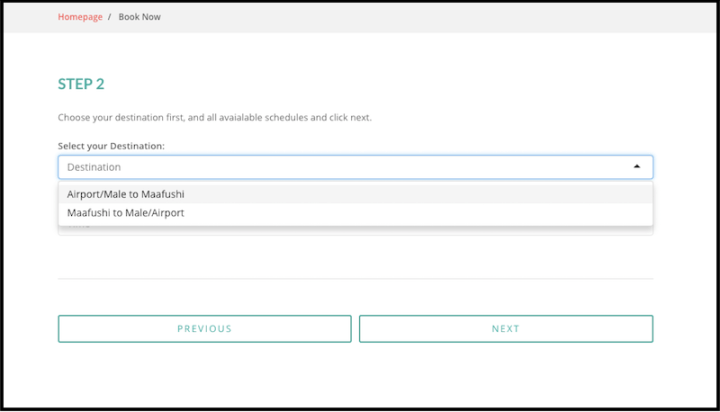Click the breadcrumb slash separator
720x412 pixels.
(109, 17)
